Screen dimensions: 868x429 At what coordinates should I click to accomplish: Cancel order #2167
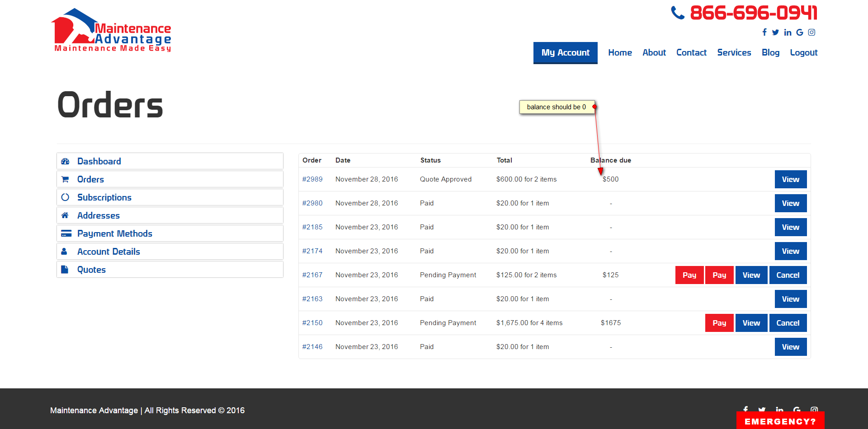coord(788,275)
